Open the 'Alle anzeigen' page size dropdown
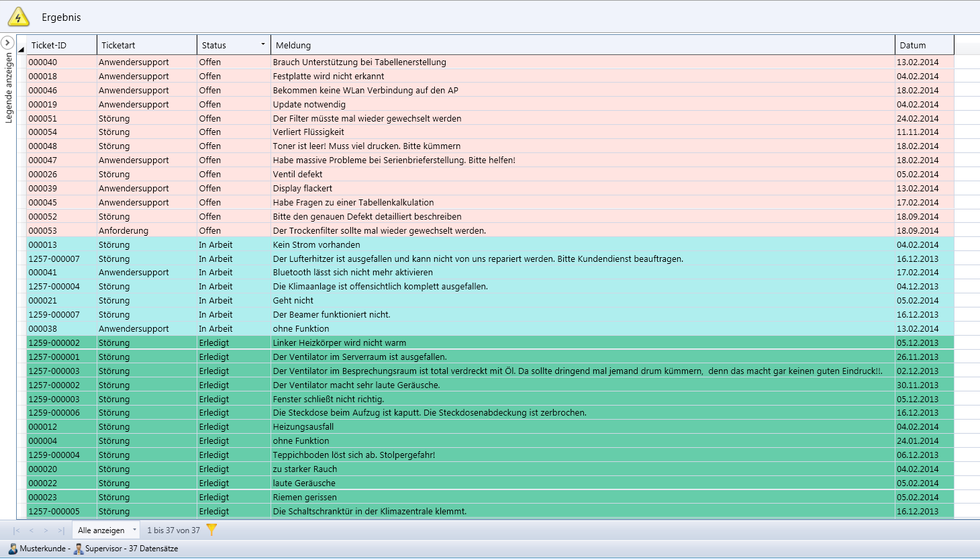The width and height of the screenshot is (980, 560). [x=106, y=530]
